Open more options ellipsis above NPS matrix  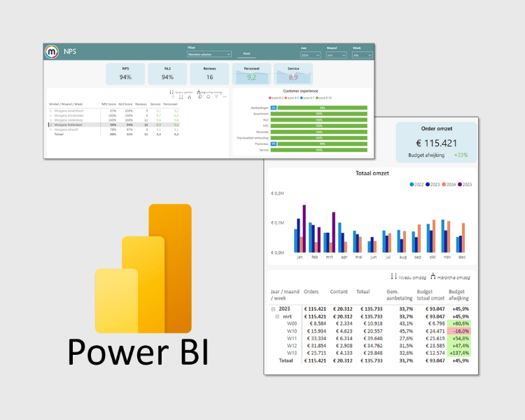click(225, 97)
